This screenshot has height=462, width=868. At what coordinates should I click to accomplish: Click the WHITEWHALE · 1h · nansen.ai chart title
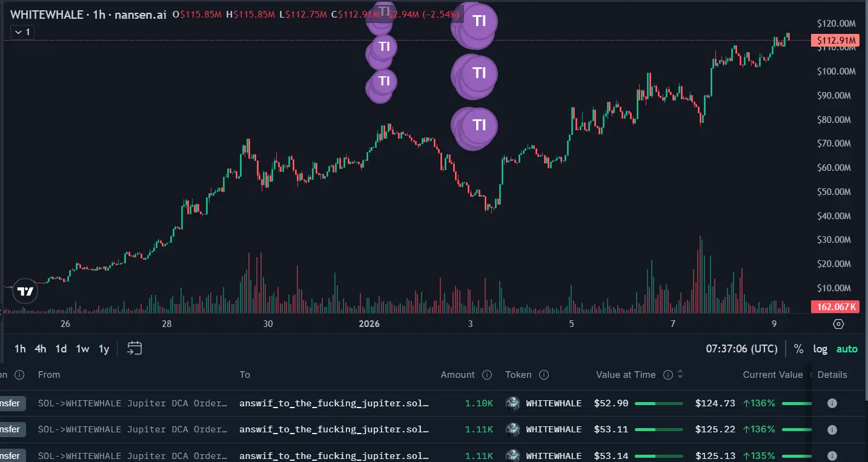pyautogui.click(x=88, y=14)
